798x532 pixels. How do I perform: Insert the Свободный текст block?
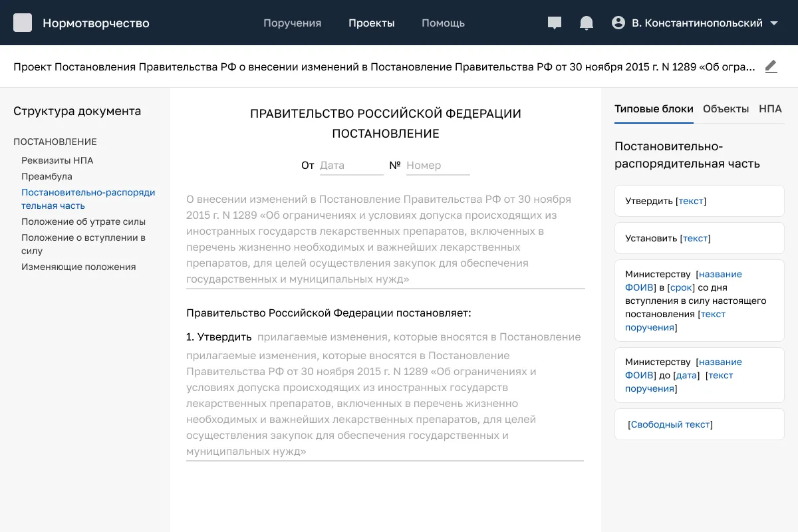click(700, 424)
